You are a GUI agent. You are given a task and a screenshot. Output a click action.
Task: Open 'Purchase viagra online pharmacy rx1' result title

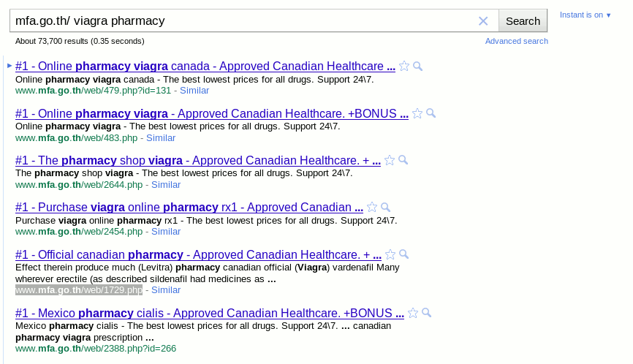189,208
